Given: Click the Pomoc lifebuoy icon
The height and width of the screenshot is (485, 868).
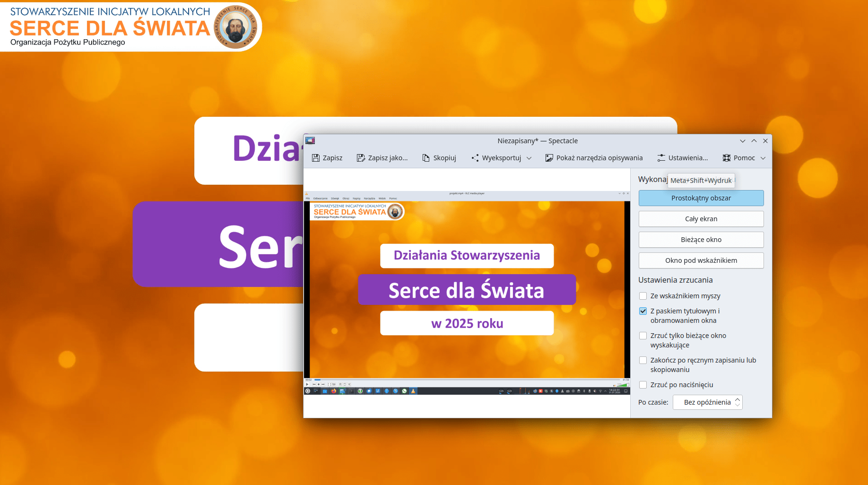Looking at the screenshot, I should [x=727, y=158].
